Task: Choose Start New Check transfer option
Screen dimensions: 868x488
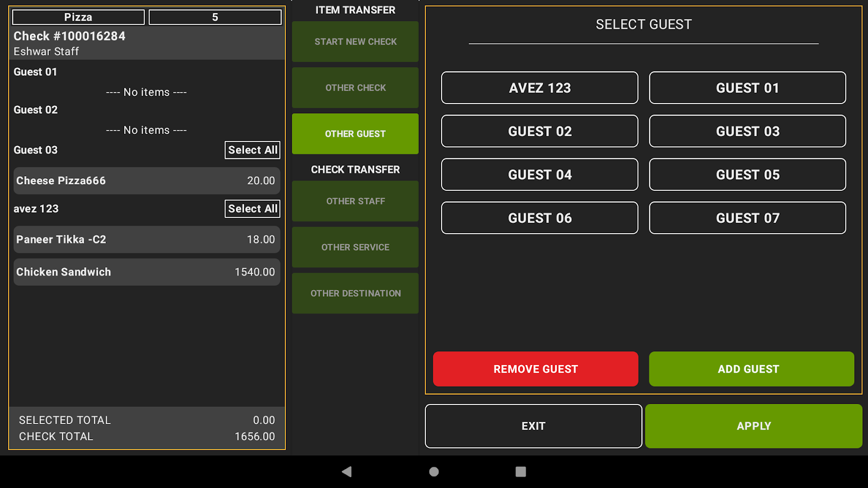Action: [x=355, y=42]
